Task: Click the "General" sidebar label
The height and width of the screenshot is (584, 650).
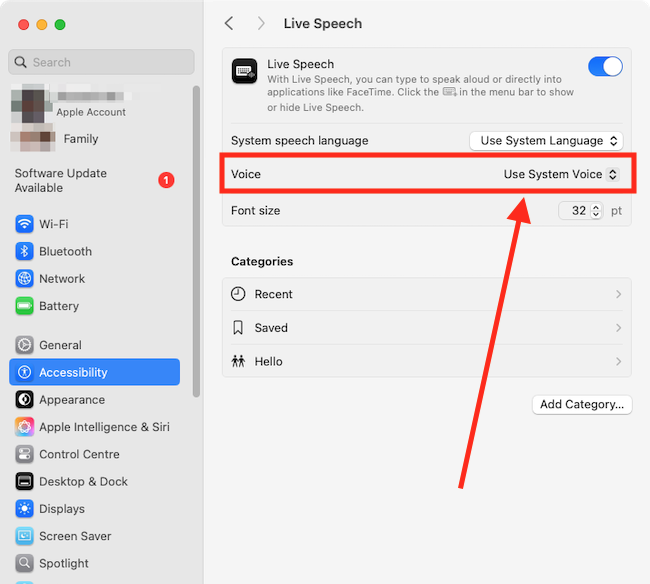Action: (x=60, y=345)
